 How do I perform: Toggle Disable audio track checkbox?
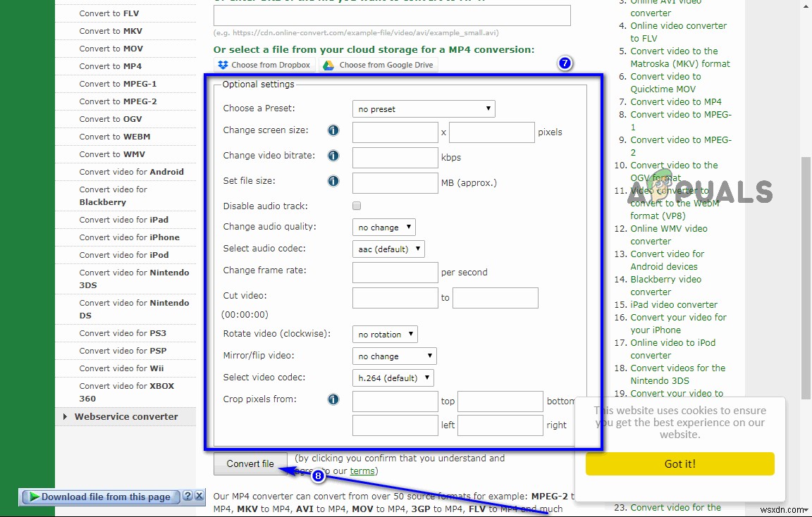coord(357,206)
